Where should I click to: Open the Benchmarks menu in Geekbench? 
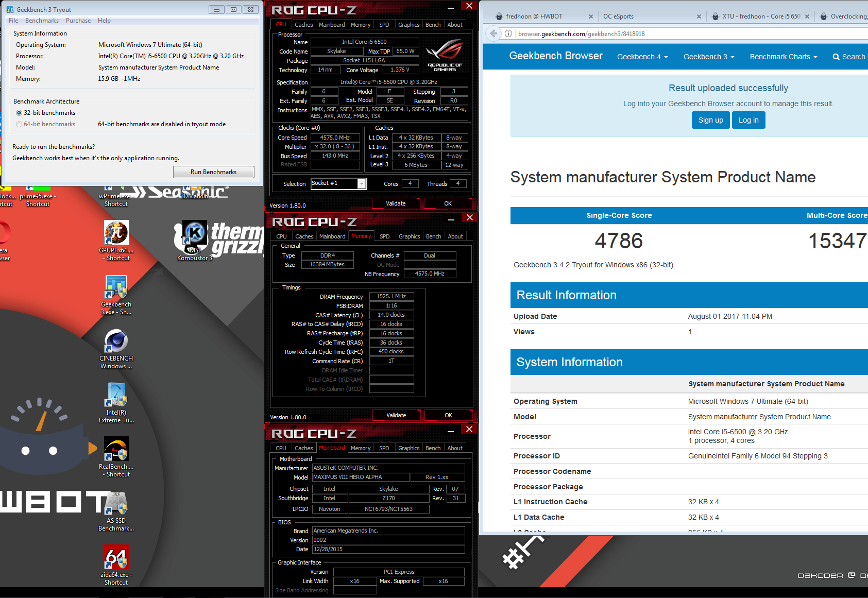[x=42, y=21]
